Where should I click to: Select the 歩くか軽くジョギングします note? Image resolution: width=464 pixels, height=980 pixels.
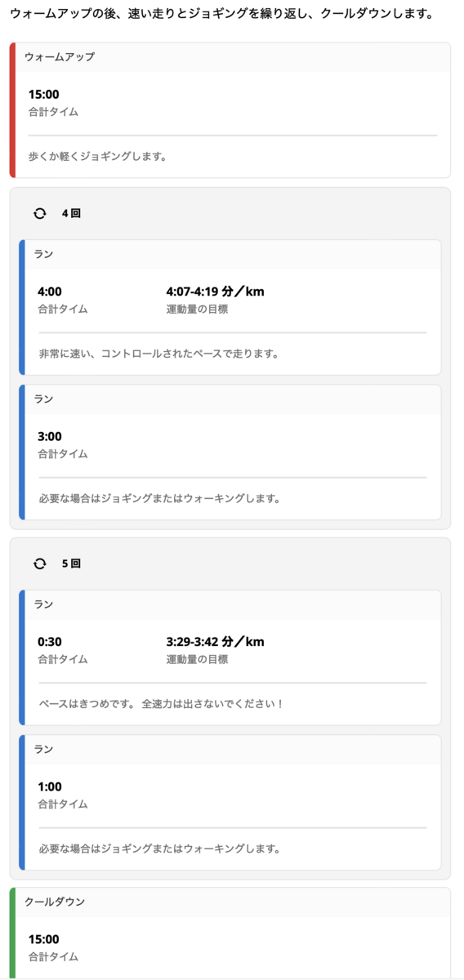pyautogui.click(x=97, y=156)
